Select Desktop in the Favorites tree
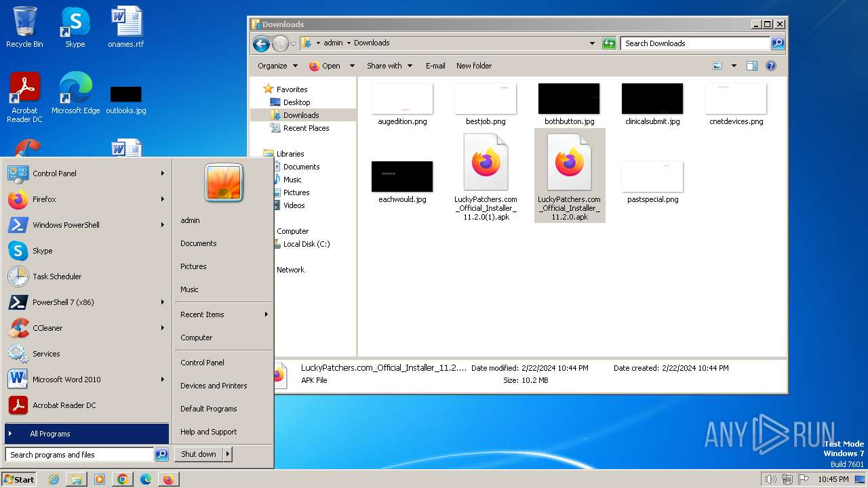This screenshot has width=868, height=488. [296, 102]
